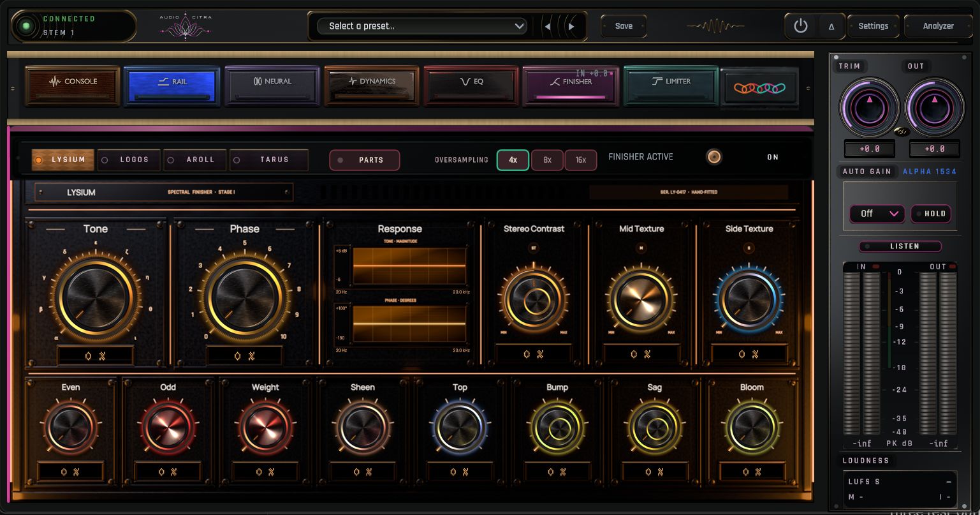Open the NEURAL module
Viewport: 980px width, 515px height.
(272, 85)
